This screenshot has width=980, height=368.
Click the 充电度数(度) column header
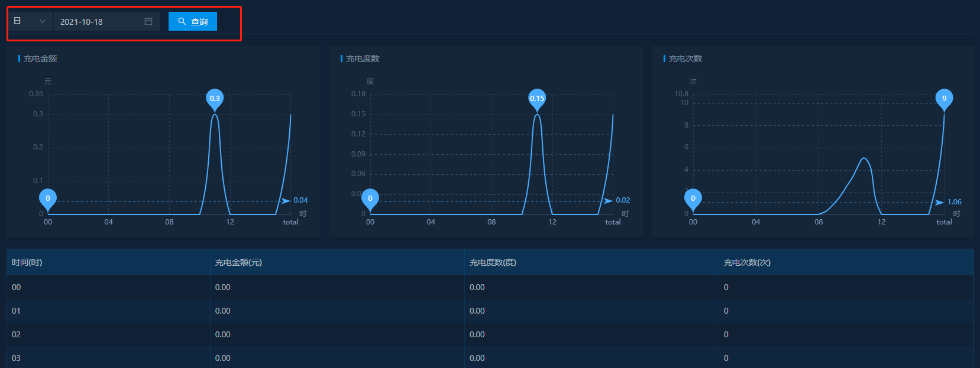[493, 262]
